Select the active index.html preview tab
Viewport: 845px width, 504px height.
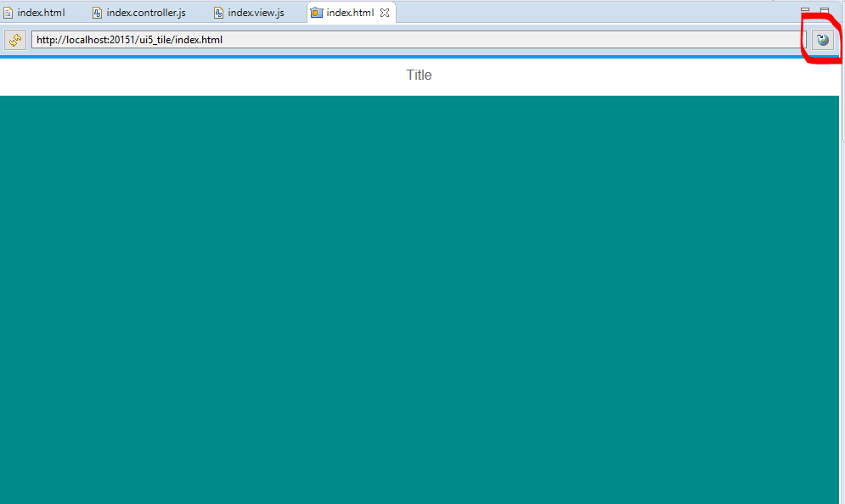point(350,13)
